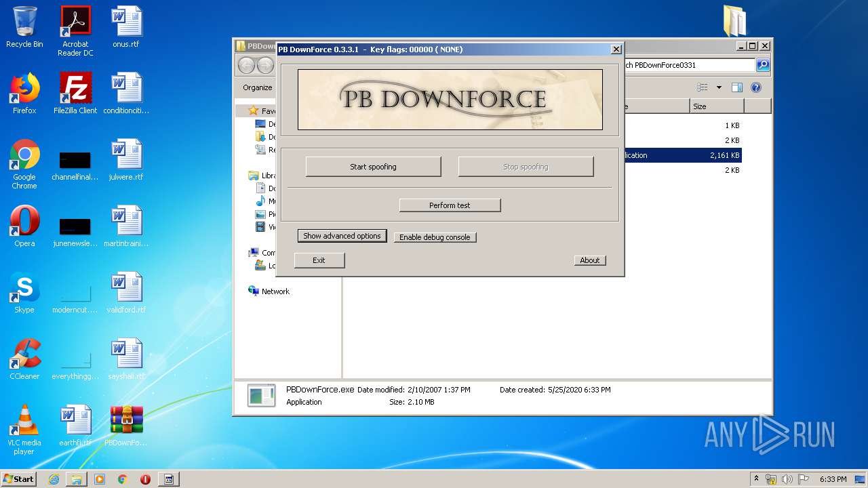Screen dimensions: 868x488
Task: Open folder icon at top-right desktop
Action: (734, 20)
